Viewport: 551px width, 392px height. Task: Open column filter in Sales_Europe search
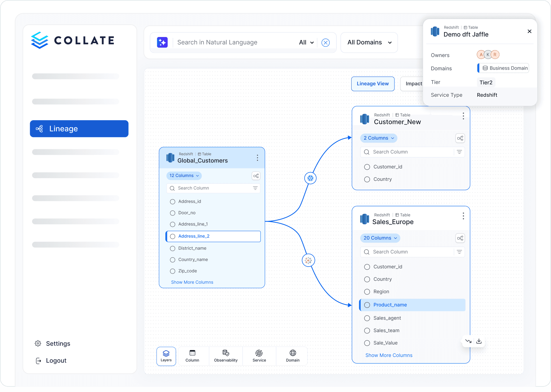click(459, 252)
